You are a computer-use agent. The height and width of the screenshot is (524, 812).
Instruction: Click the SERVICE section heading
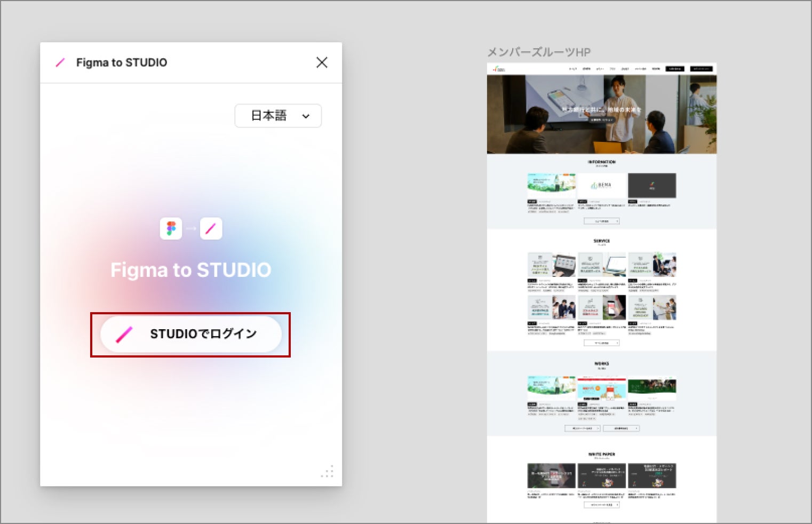point(601,241)
